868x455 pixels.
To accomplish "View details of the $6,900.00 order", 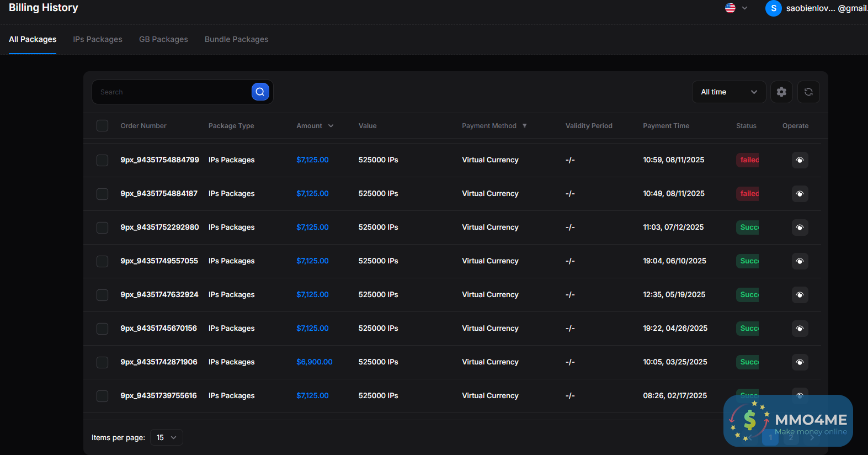I will pos(800,362).
